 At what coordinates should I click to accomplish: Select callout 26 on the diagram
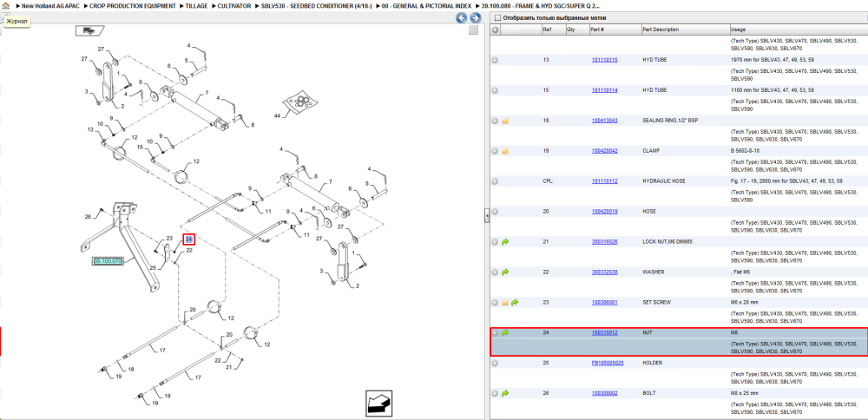point(88,216)
